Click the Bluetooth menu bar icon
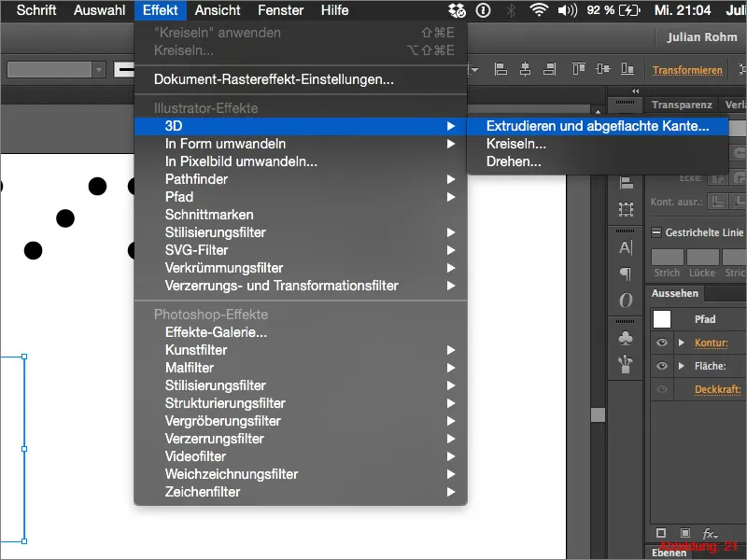Image resolution: width=747 pixels, height=560 pixels. point(511,10)
